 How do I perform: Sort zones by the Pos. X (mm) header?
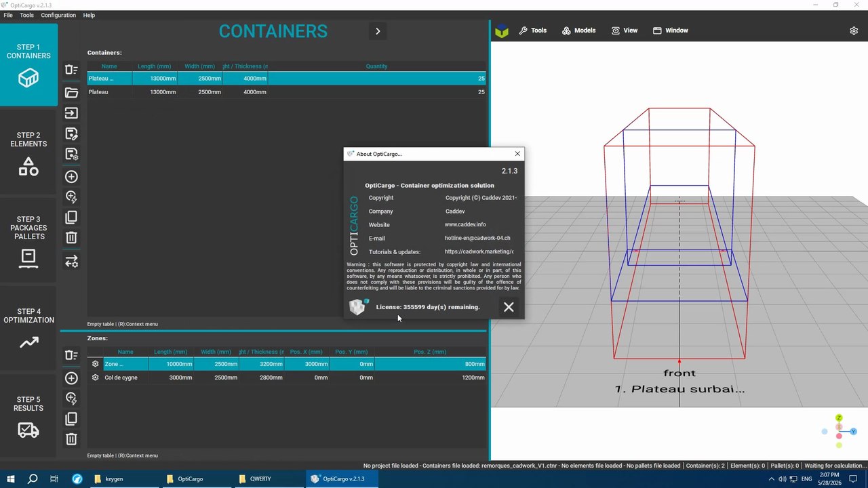point(306,352)
